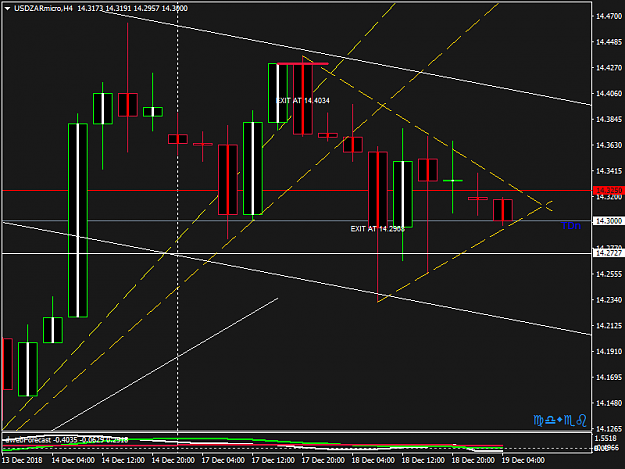The width and height of the screenshot is (625, 469).
Task: Click the 14.2125 price axis label
Action: tap(609, 326)
